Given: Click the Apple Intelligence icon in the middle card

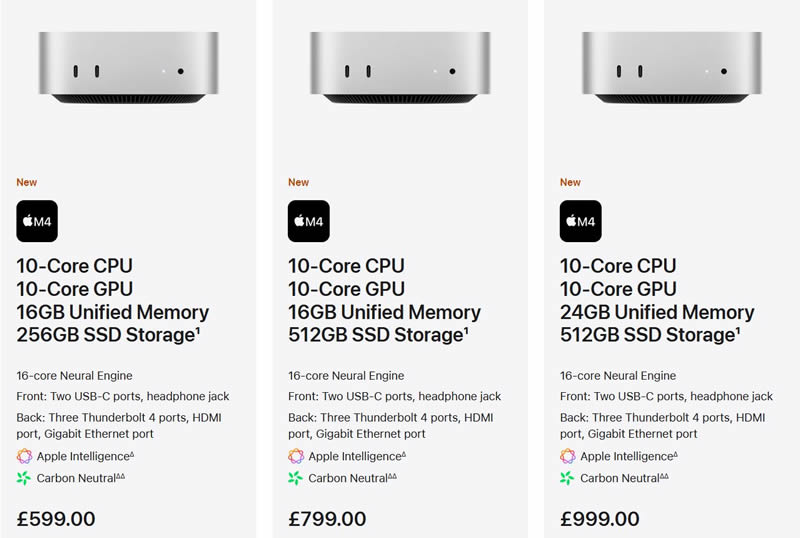Looking at the screenshot, I should click(x=296, y=456).
